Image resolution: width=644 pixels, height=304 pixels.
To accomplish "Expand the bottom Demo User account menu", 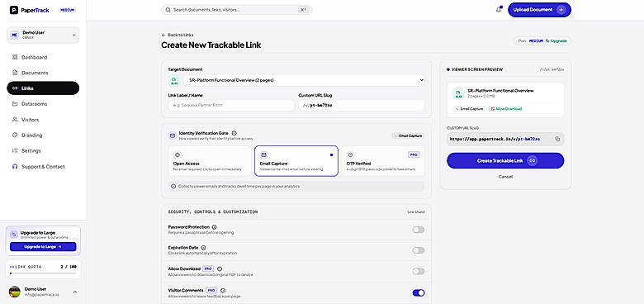I will coord(43,292).
